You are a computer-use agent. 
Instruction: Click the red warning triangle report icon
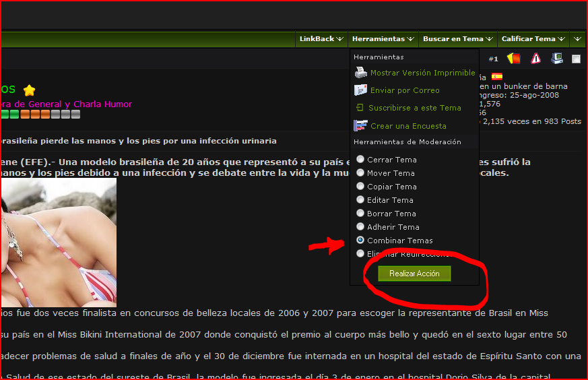pyautogui.click(x=535, y=59)
